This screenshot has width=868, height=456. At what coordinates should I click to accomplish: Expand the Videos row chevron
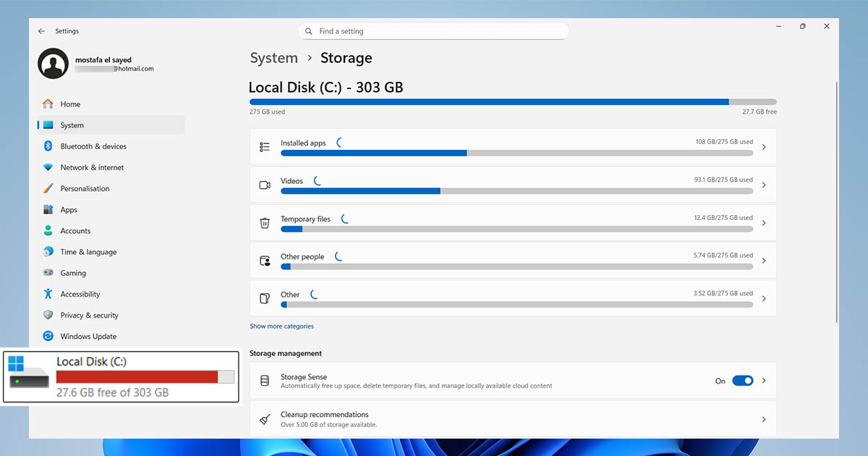764,185
